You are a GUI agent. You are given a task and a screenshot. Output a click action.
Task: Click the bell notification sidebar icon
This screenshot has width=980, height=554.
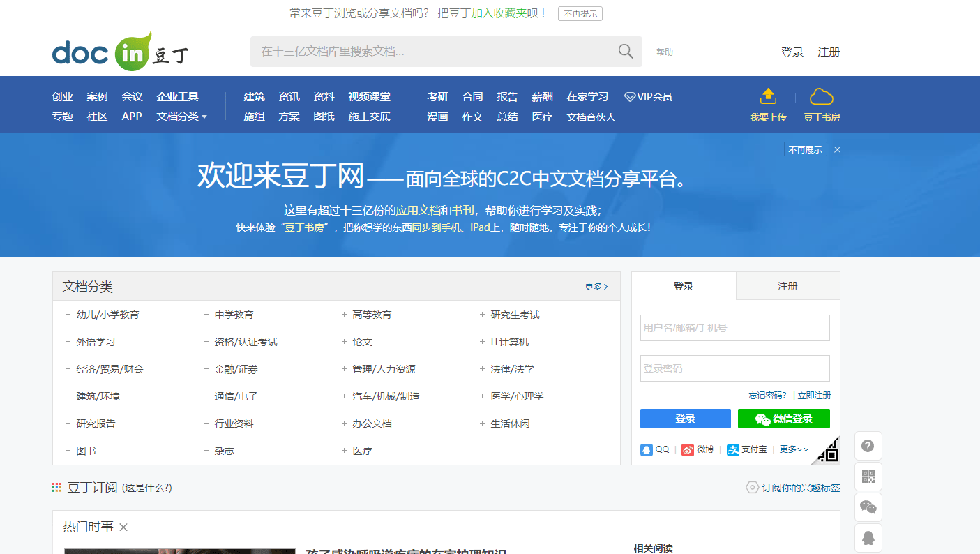click(868, 537)
